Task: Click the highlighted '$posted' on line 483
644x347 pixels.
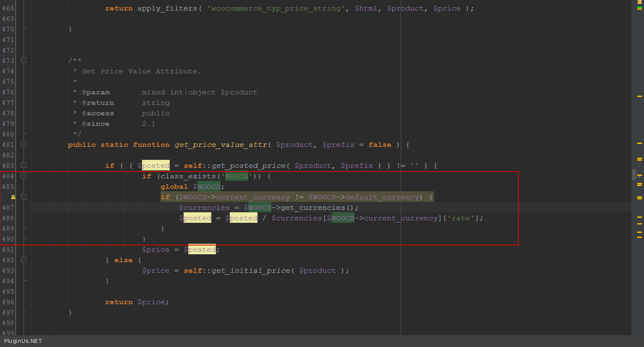Action: (x=154, y=166)
